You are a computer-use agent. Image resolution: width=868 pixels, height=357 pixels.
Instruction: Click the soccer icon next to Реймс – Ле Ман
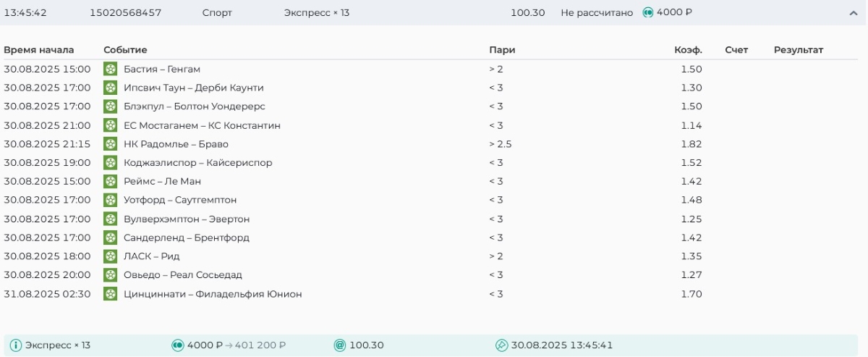110,182
